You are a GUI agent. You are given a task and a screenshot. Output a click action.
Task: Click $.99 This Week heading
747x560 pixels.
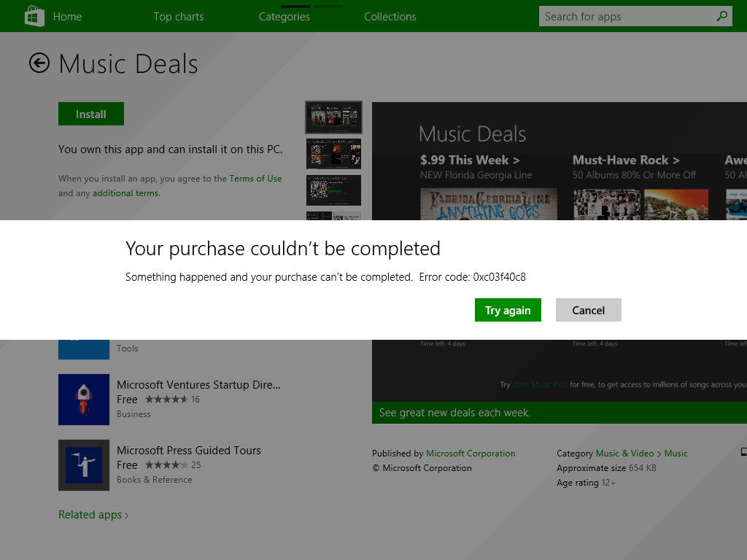(x=470, y=160)
